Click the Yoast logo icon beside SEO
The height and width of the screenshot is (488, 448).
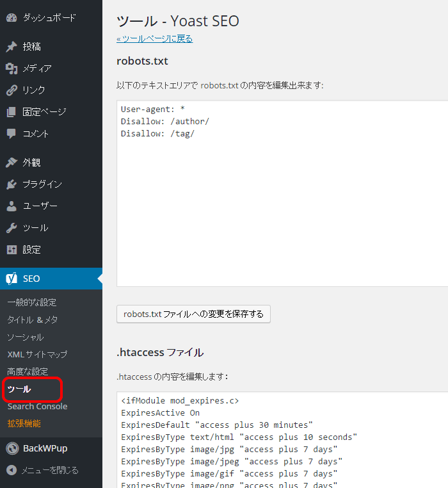click(12, 279)
